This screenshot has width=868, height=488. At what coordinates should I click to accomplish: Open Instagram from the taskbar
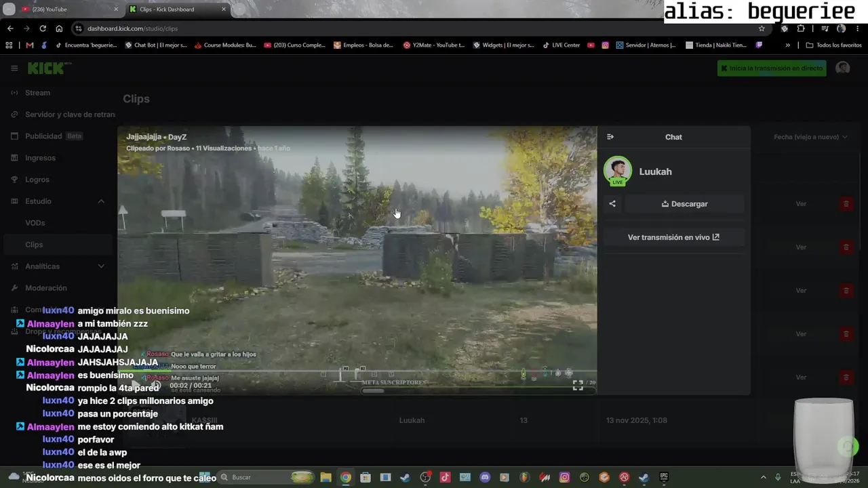click(564, 477)
